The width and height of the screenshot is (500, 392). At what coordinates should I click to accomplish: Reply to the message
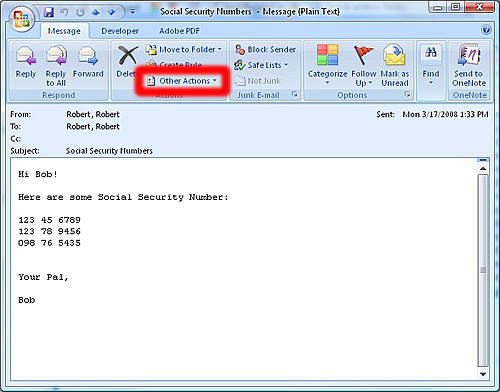tap(26, 62)
